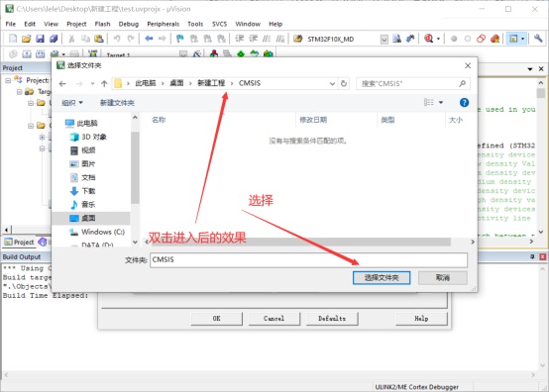Screen dimensions: 549x392
Task: Indent the selected text
Action: 240,39
